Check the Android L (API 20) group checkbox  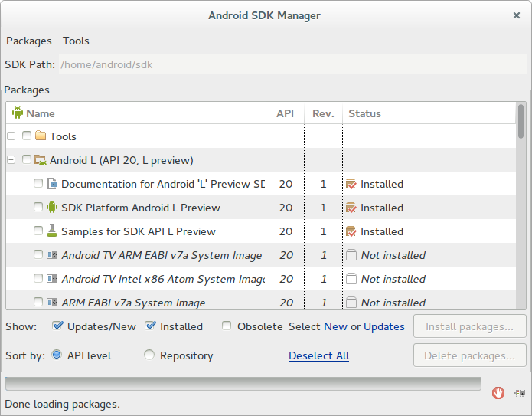(x=27, y=159)
